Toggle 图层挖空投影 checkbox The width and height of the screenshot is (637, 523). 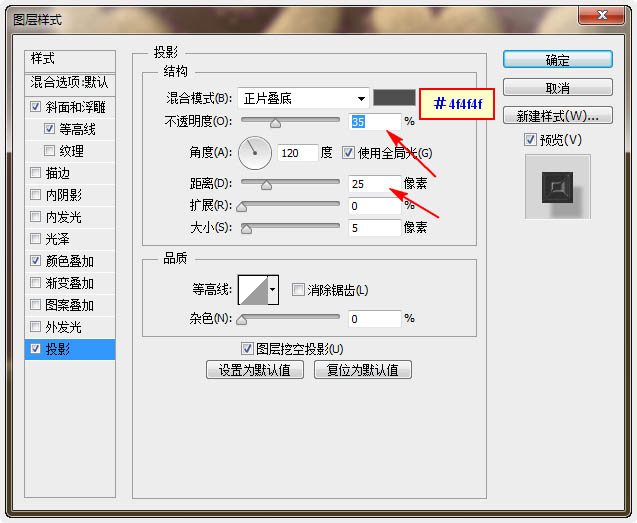247,349
